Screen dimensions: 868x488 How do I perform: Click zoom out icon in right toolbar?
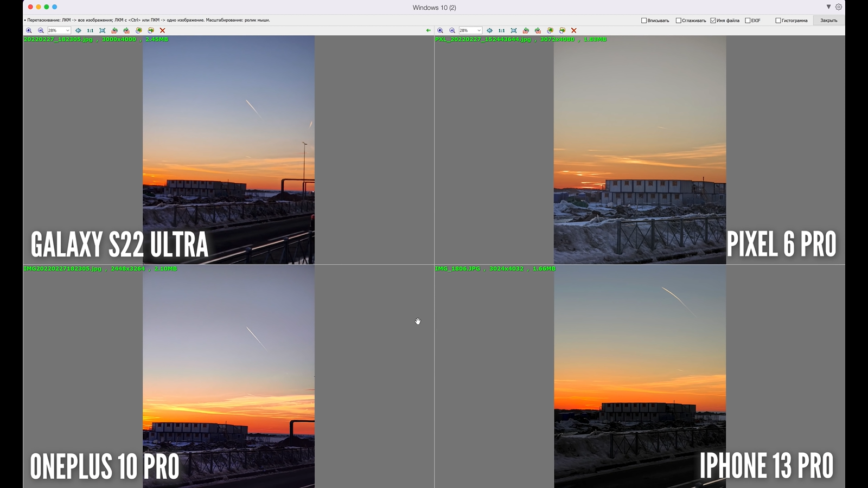click(452, 30)
